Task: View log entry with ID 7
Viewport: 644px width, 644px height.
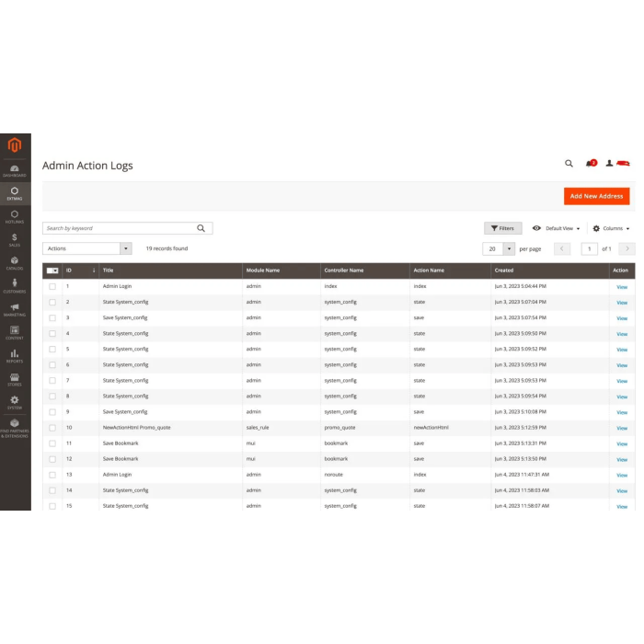Action: click(622, 381)
